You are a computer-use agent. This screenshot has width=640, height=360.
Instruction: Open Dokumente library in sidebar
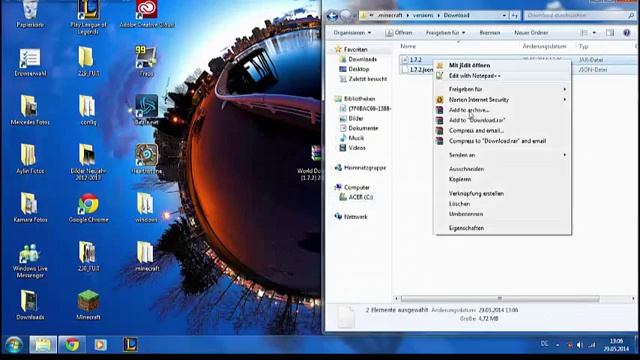tap(359, 128)
